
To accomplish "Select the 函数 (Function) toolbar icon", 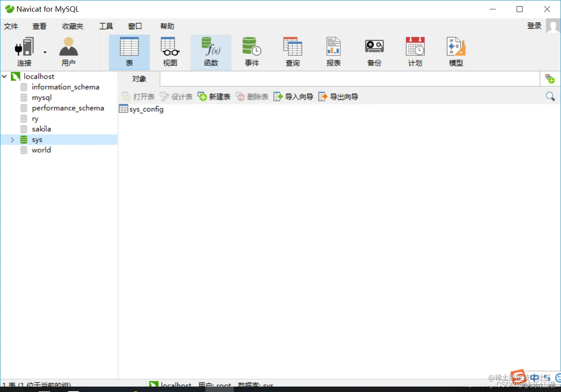I will (211, 52).
